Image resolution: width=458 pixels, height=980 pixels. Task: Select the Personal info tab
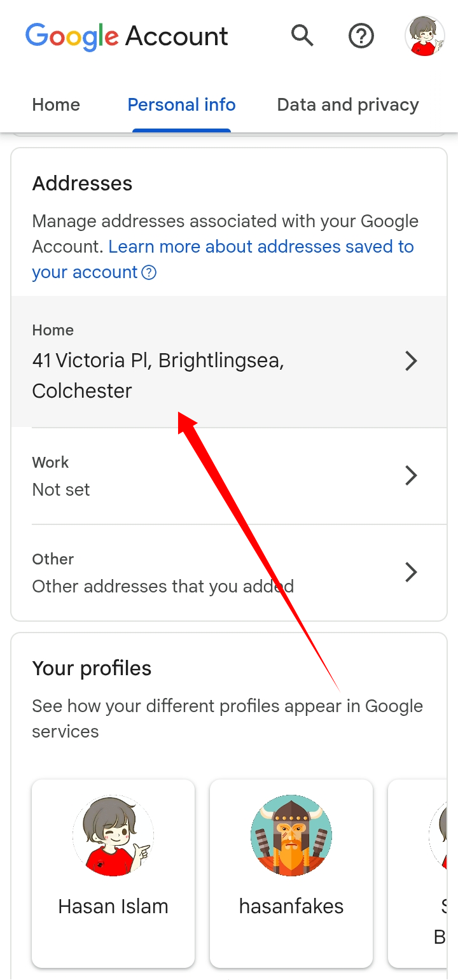click(x=181, y=105)
